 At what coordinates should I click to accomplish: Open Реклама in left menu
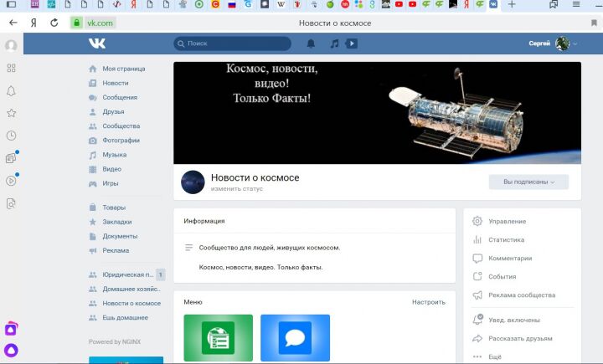[x=116, y=250]
